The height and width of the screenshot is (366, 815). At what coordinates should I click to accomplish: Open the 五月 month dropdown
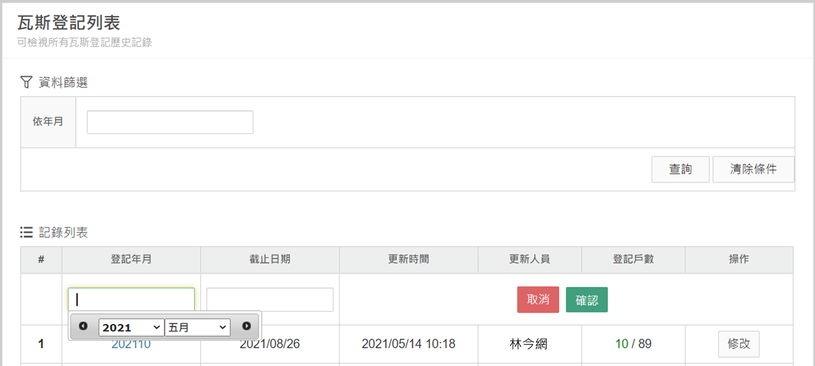click(x=198, y=328)
